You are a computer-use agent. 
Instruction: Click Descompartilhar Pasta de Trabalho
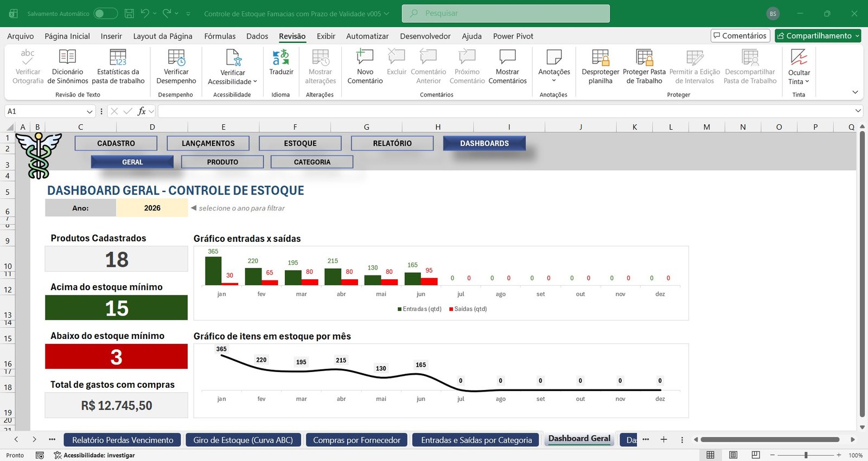(x=750, y=66)
